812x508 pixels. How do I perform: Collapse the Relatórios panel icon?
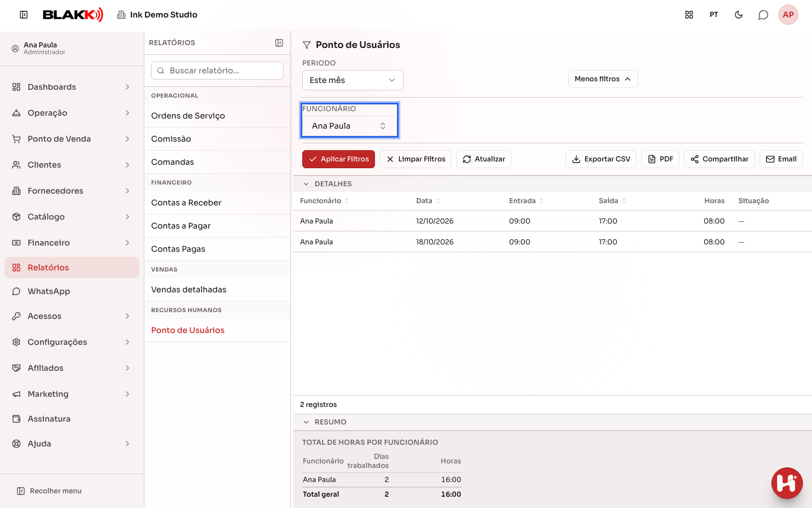point(279,43)
